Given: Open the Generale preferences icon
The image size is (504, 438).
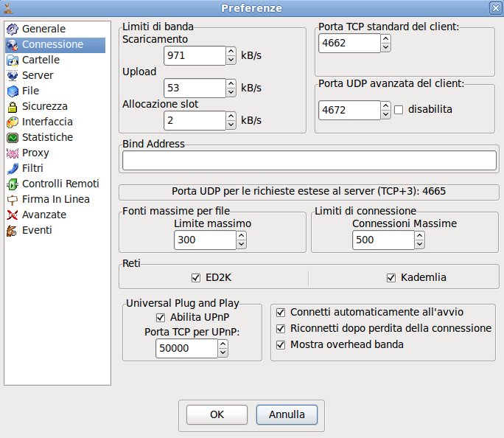Looking at the screenshot, I should 13,29.
